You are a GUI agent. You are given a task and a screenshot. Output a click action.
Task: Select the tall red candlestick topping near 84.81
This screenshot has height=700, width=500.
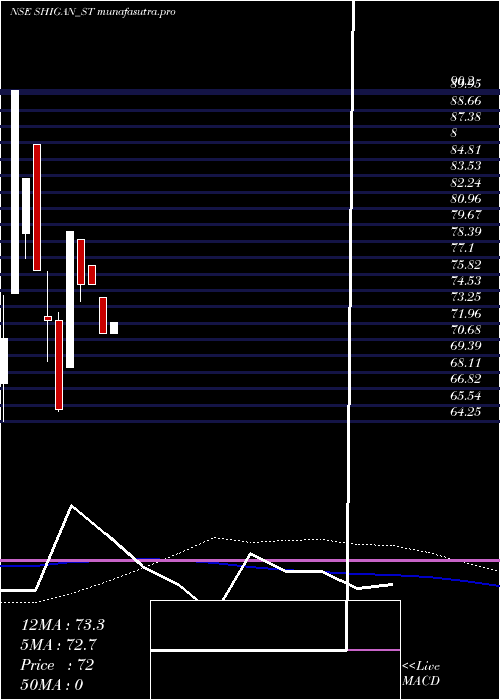pyautogui.click(x=37, y=208)
